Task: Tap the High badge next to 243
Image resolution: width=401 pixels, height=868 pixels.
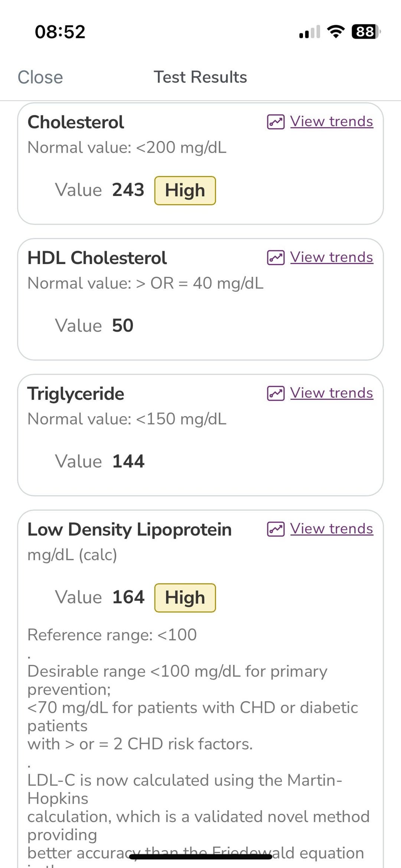Action: [x=185, y=190]
